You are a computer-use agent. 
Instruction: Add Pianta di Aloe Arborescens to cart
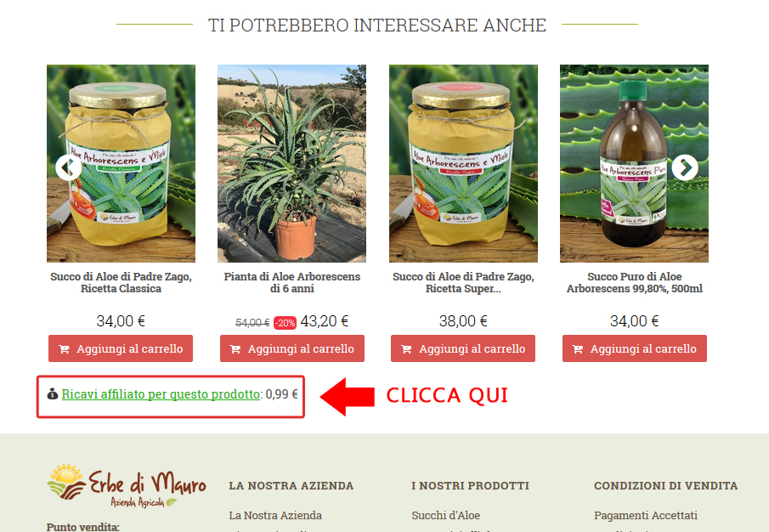tap(291, 348)
